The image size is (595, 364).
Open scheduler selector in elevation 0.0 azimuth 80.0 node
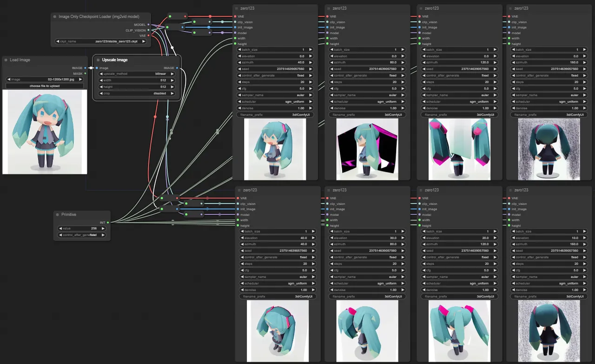367,102
